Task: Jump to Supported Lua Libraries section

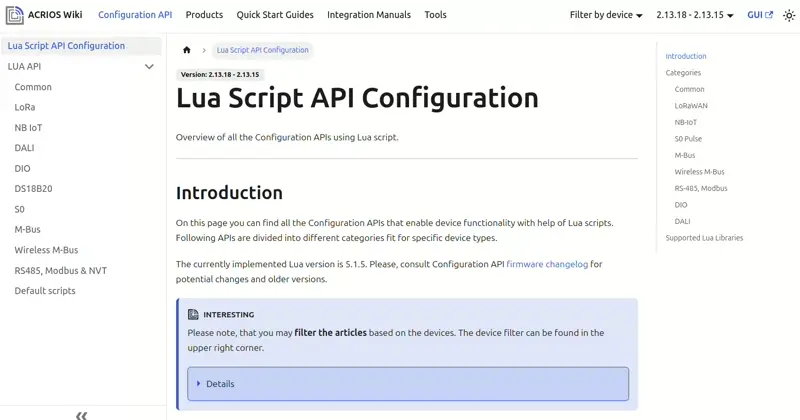Action: tap(704, 238)
